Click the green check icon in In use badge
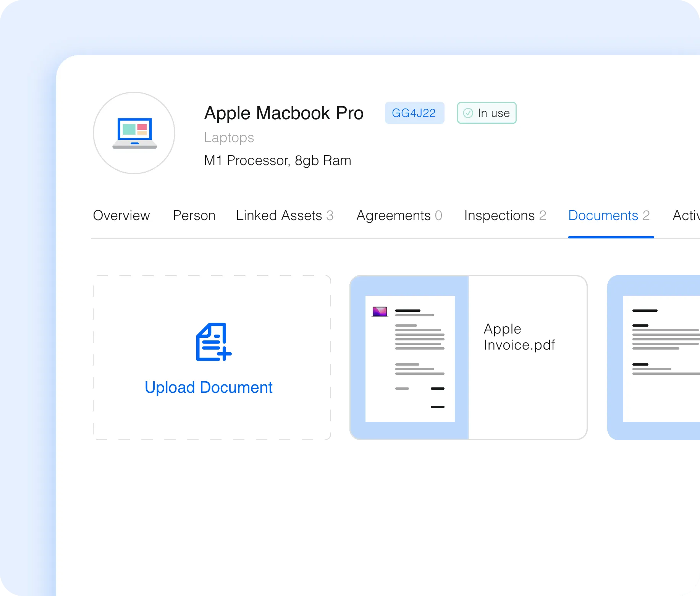 coord(468,113)
